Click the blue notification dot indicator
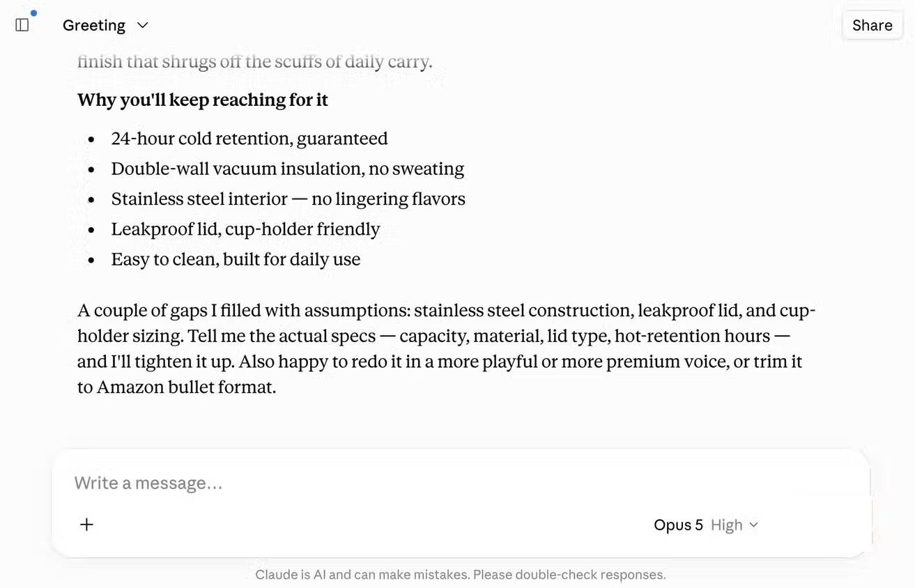This screenshot has height=588, width=915. point(33,13)
